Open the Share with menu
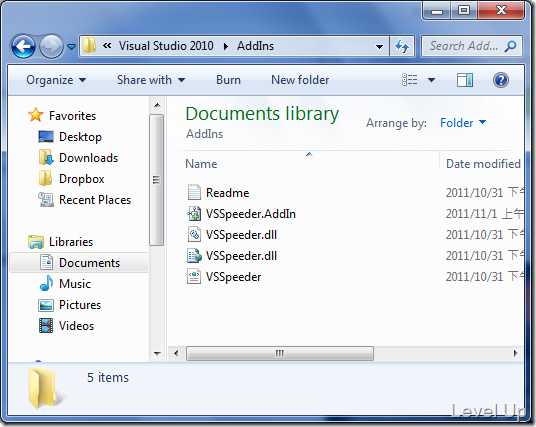 [x=151, y=80]
